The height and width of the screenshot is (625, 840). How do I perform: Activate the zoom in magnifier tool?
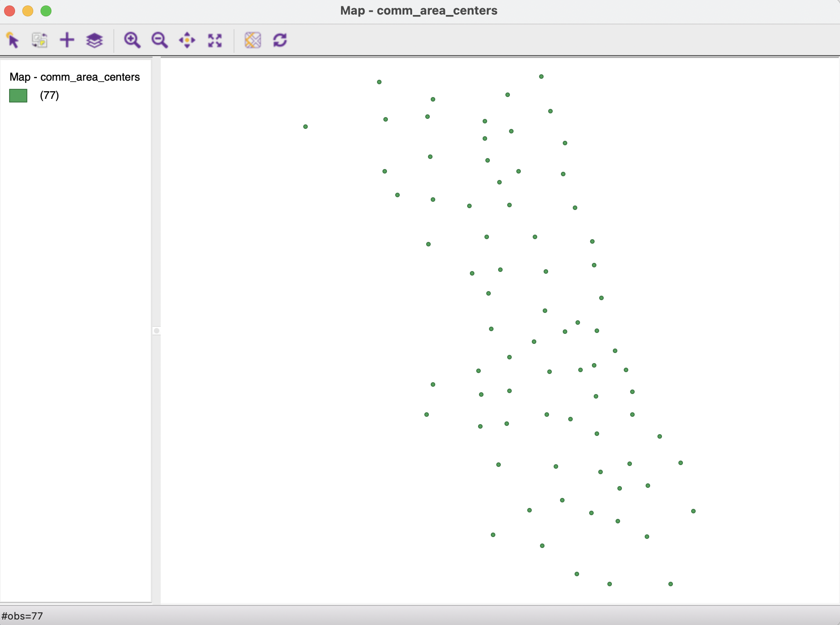click(x=132, y=40)
